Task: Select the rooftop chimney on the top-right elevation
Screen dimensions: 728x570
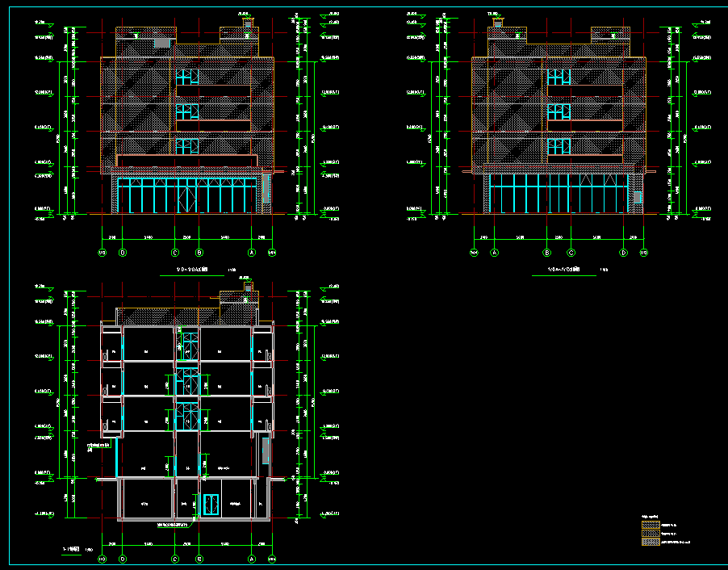Action: tap(498, 21)
